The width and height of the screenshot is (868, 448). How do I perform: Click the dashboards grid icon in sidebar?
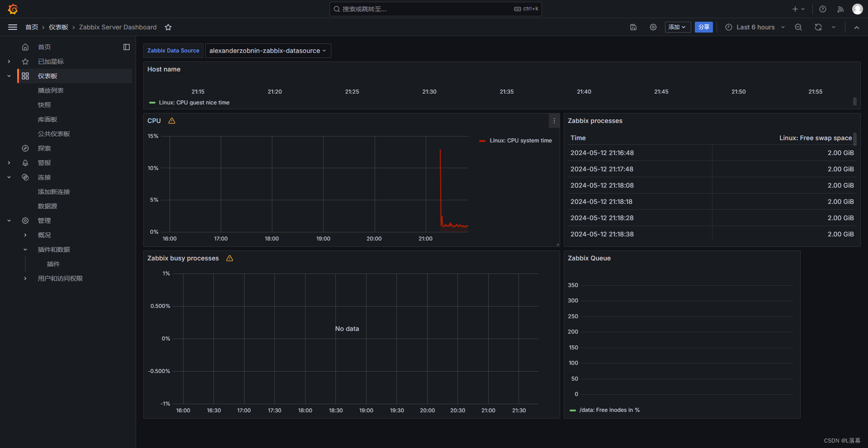(25, 76)
